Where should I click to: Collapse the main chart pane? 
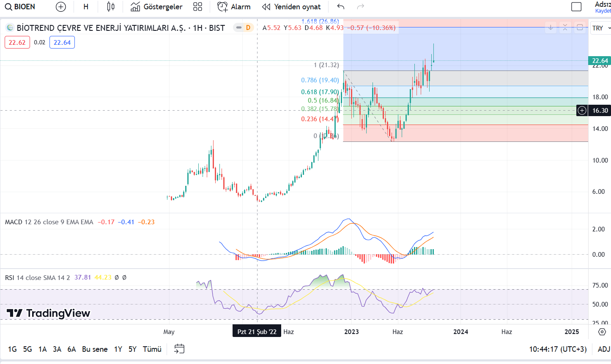[565, 27]
